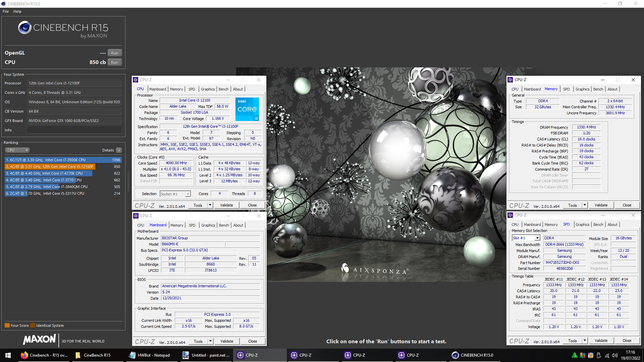Screen dimensions: 644x362
Task: Select ranking row Intel Core i5-3317U CPU
Action: 63,193
